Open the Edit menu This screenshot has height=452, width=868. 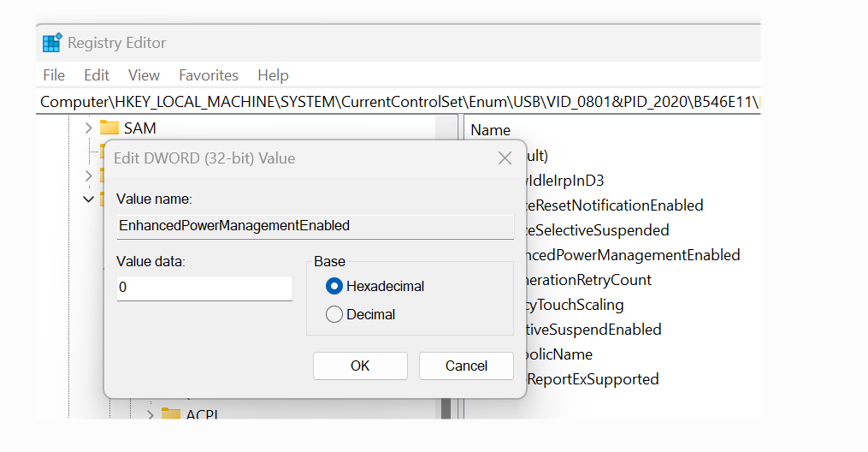(x=97, y=75)
